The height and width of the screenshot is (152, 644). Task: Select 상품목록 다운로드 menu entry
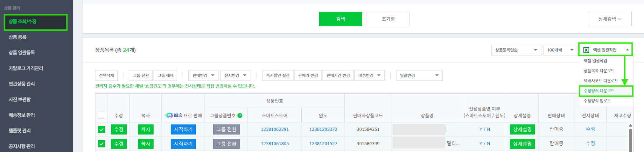(599, 71)
